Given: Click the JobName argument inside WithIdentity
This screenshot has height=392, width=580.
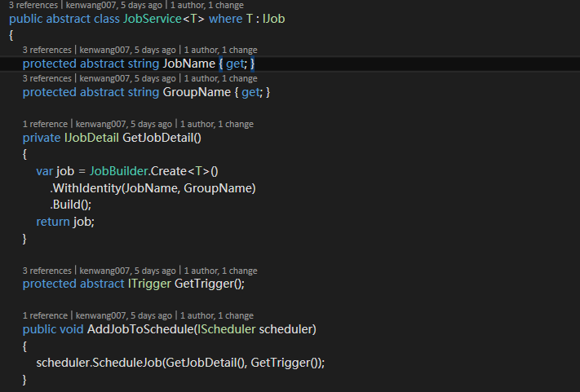Looking at the screenshot, I should tap(150, 188).
